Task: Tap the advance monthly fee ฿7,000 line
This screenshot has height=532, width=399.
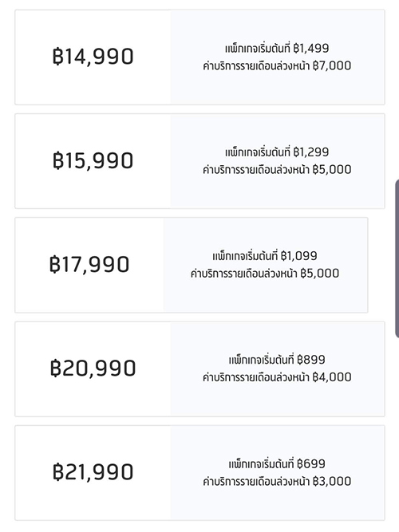Action: coord(277,66)
